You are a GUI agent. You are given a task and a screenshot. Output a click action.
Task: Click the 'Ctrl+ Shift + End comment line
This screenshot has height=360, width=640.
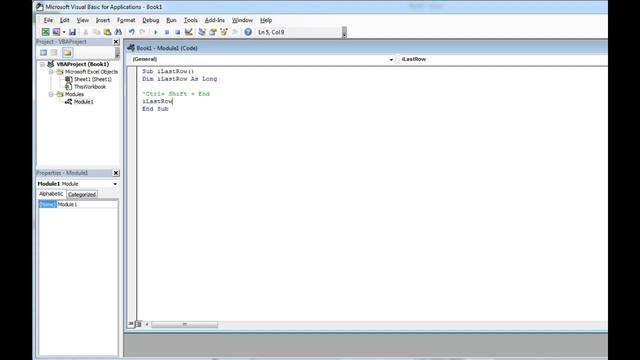point(176,94)
